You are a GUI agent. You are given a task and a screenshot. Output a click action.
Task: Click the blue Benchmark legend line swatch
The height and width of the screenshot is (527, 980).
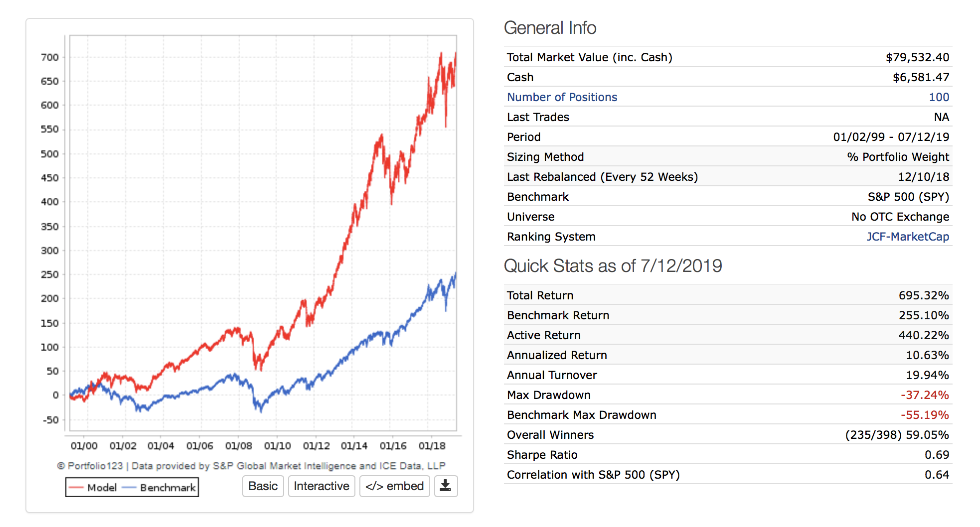tap(129, 488)
